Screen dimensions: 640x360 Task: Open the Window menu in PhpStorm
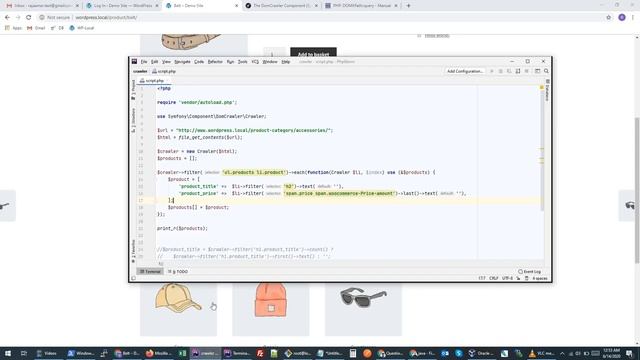pos(270,62)
